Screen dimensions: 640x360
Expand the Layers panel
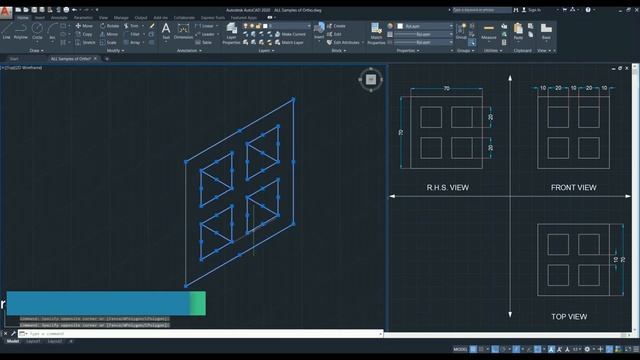266,51
